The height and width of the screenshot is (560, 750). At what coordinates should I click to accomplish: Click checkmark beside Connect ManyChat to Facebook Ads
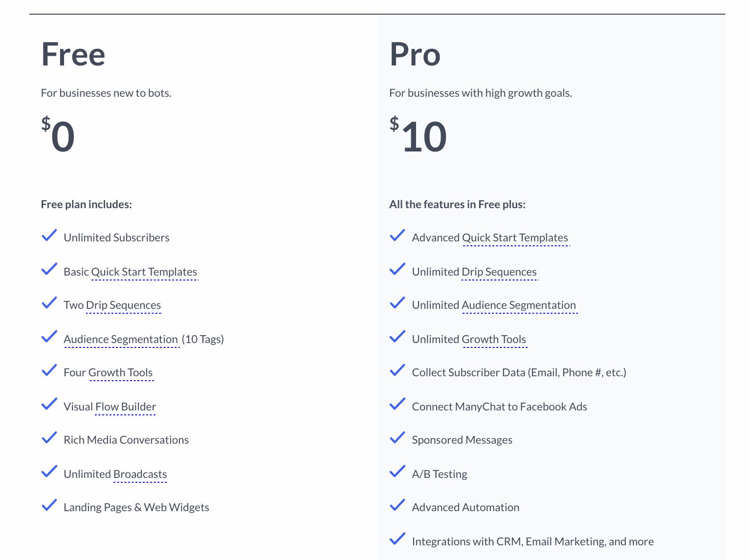397,405
